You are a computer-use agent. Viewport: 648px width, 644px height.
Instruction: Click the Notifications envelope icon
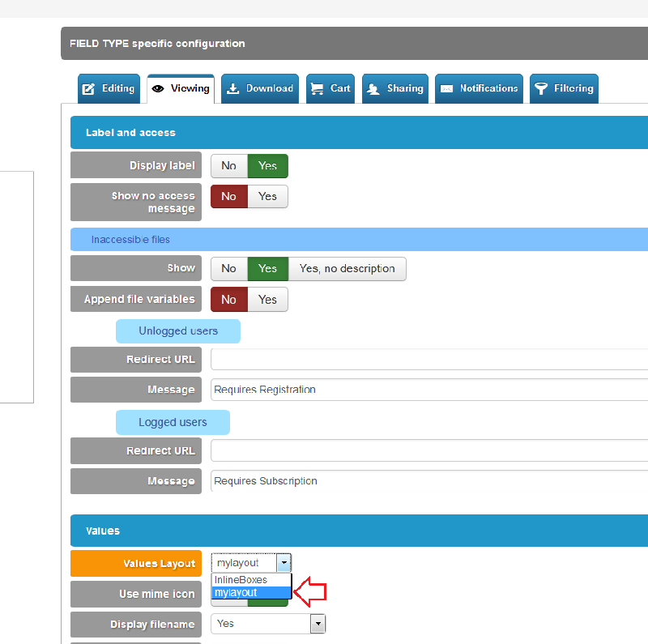coord(446,89)
